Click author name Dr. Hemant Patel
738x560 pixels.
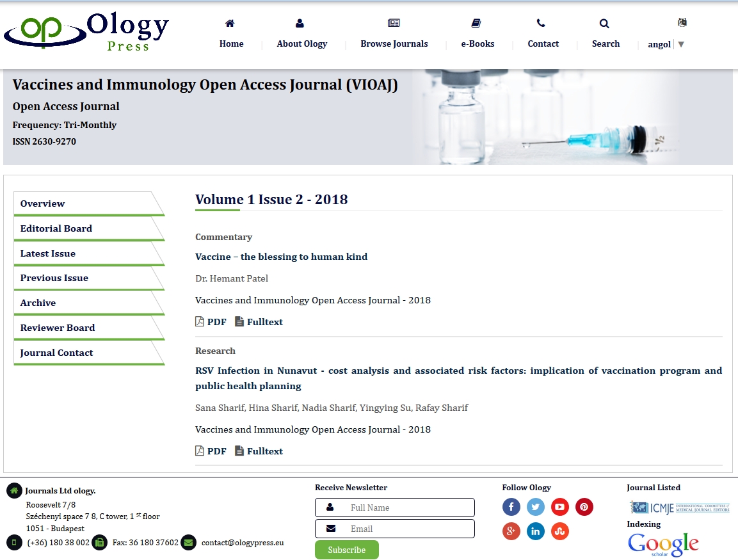[232, 278]
